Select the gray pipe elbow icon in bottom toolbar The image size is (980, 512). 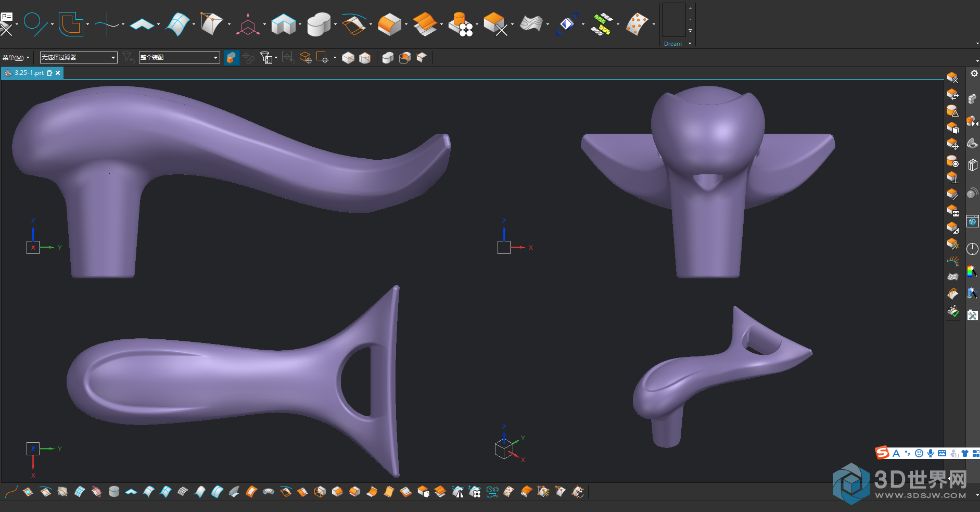click(x=269, y=492)
